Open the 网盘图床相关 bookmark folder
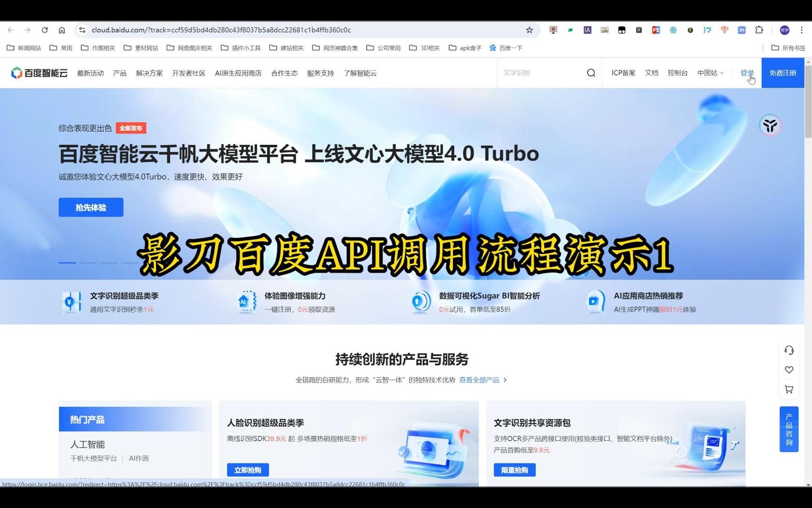This screenshot has height=508, width=812. (189, 48)
